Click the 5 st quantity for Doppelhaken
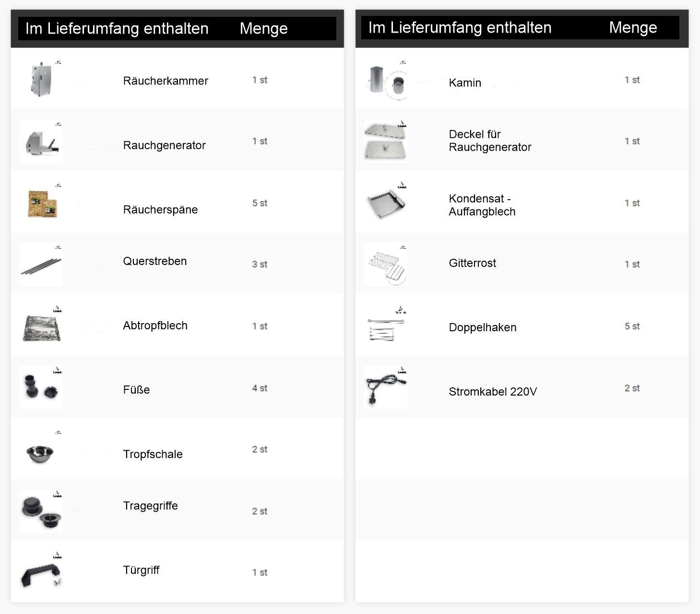 point(632,326)
